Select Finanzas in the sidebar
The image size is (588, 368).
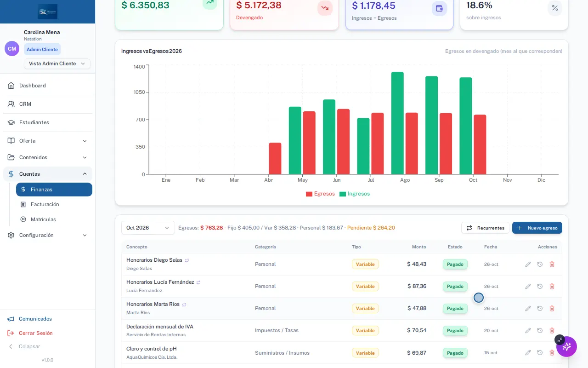coord(54,190)
